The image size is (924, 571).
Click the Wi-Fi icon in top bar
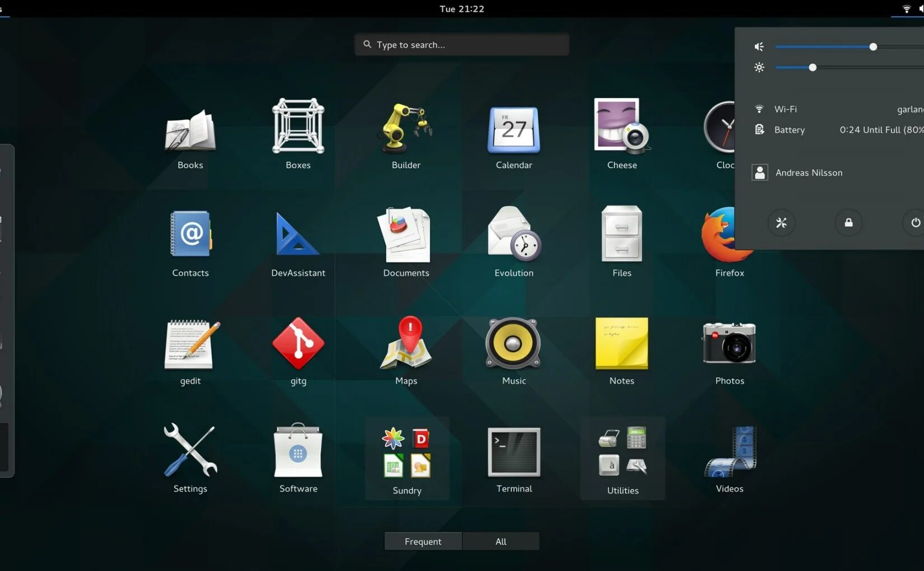pyautogui.click(x=906, y=9)
